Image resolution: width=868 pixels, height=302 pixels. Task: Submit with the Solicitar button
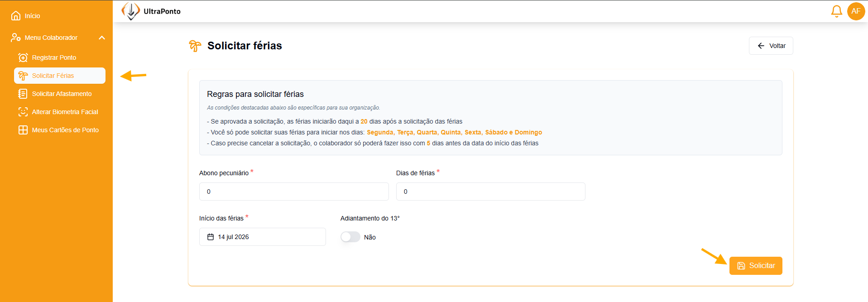(756, 266)
